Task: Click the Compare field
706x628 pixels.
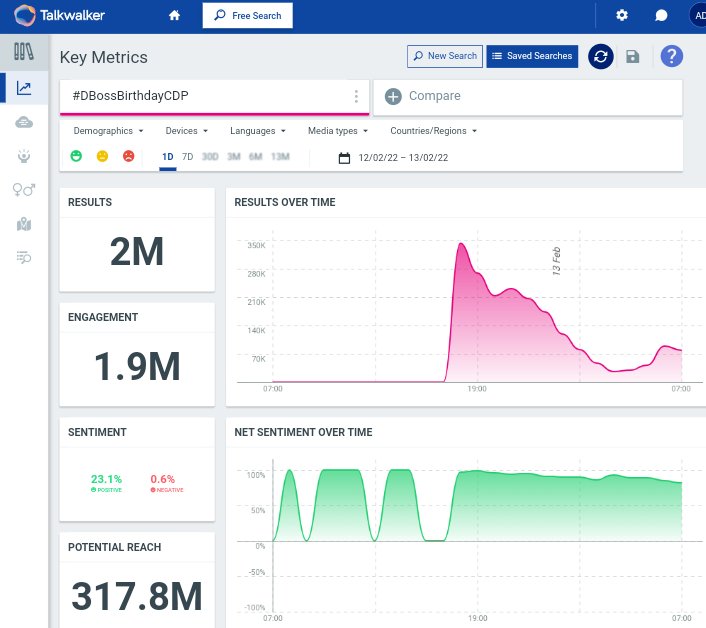Action: click(x=528, y=97)
